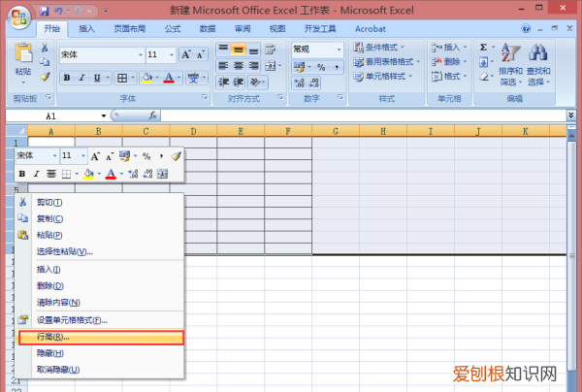Click AutoSum sigma icon
This screenshot has height=392, width=582.
coord(483,48)
